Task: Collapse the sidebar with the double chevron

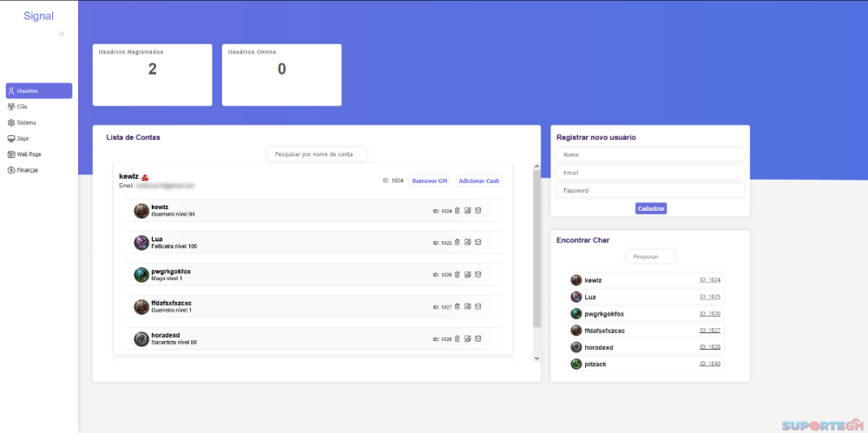Action: click(x=62, y=34)
